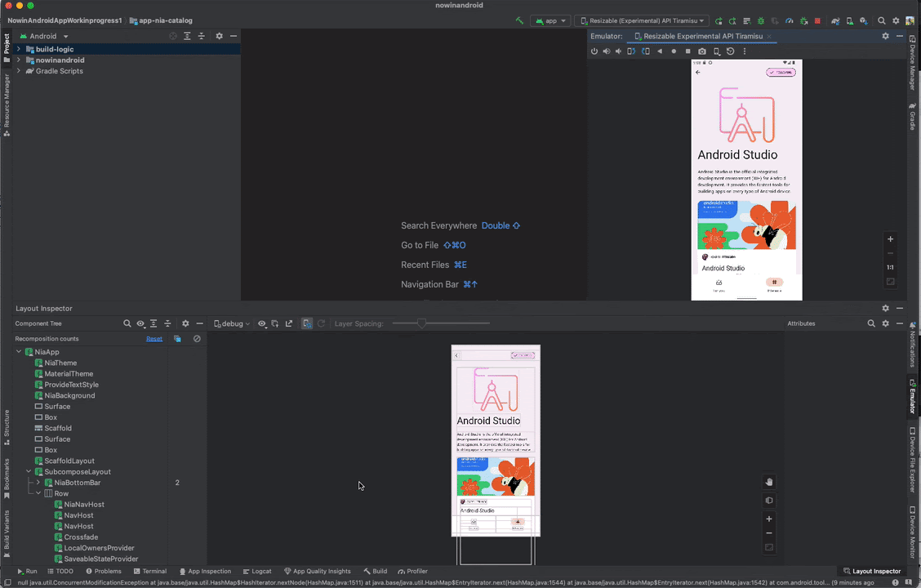Toggle view options eye in Layout Inspector

tap(140, 323)
